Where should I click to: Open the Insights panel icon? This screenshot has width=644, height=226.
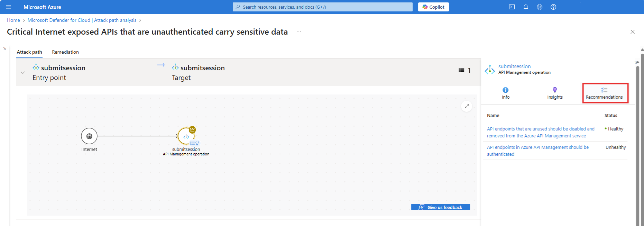coord(555,93)
